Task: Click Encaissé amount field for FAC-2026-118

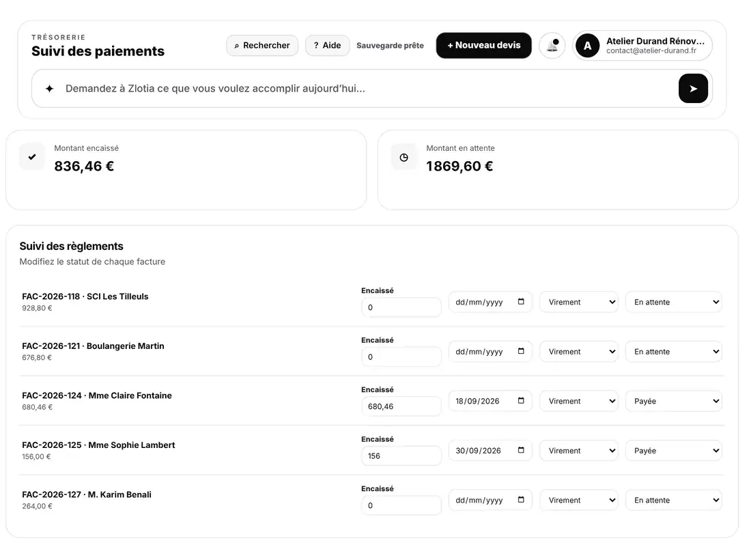Action: coord(401,307)
